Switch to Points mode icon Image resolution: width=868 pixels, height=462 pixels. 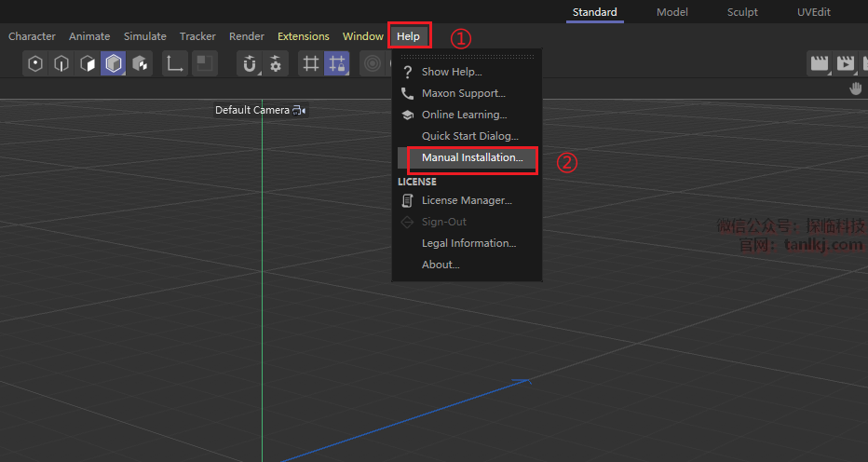point(35,64)
